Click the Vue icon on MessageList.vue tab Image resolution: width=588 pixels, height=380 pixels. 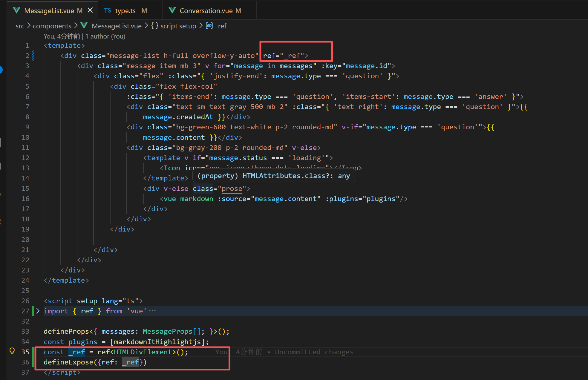17,10
